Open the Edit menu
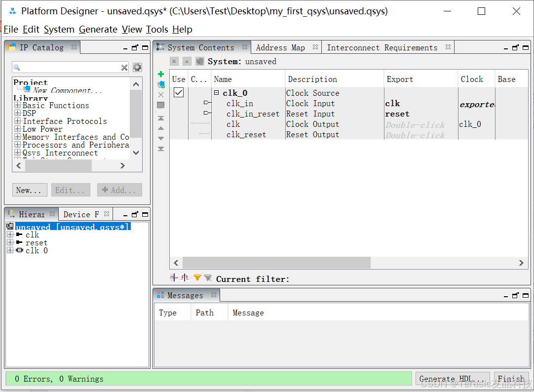Screen dimensions: 534x392 (x=31, y=29)
